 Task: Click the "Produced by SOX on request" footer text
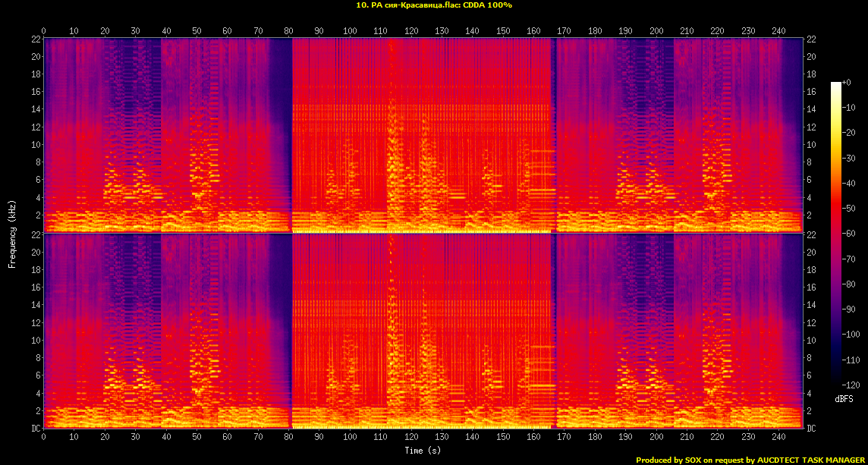691,460
